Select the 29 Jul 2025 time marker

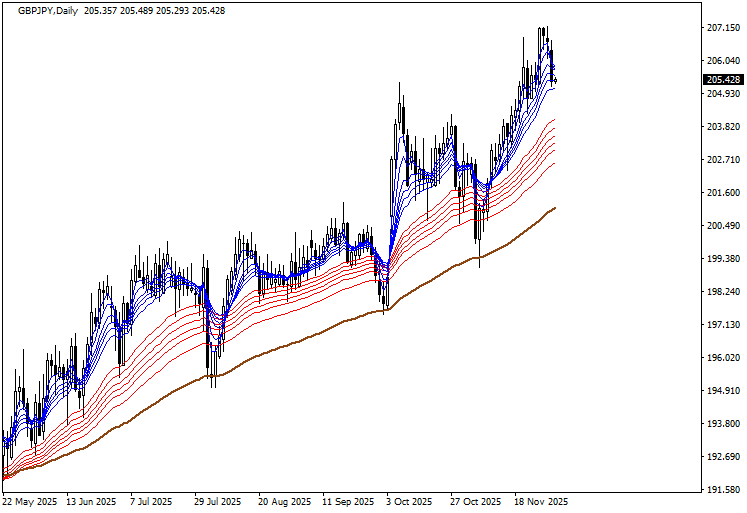coord(218,501)
